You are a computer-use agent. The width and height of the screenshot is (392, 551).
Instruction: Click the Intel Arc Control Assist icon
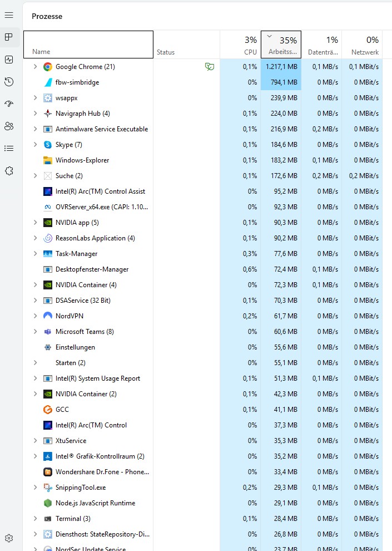coord(48,191)
